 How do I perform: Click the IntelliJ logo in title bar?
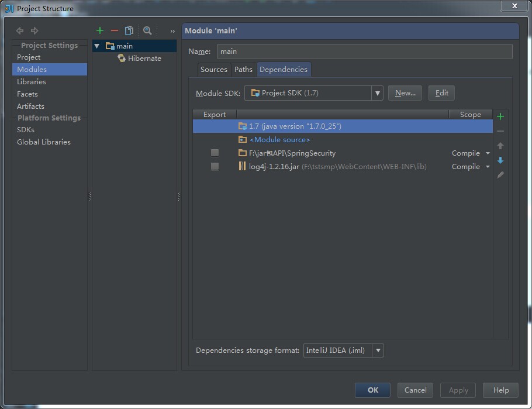point(9,9)
